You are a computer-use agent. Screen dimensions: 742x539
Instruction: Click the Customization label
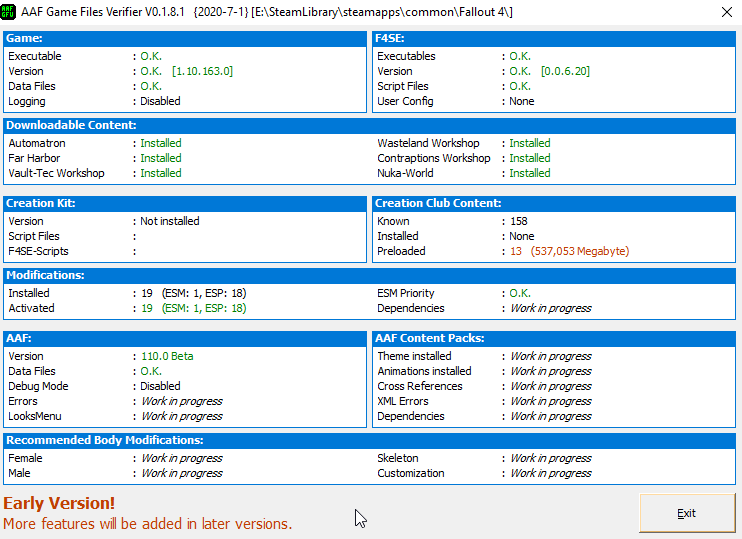(411, 473)
